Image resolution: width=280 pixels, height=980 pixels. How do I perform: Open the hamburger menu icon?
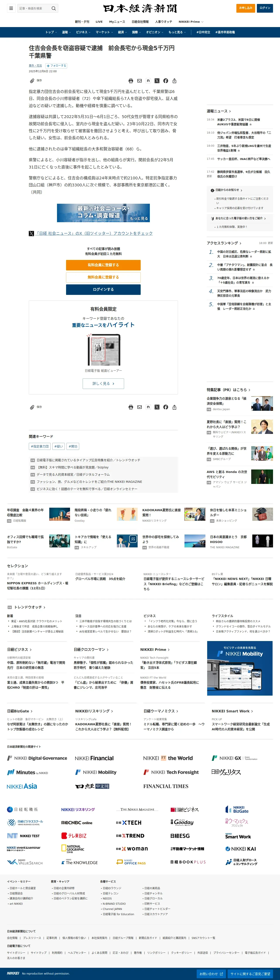(11, 8)
